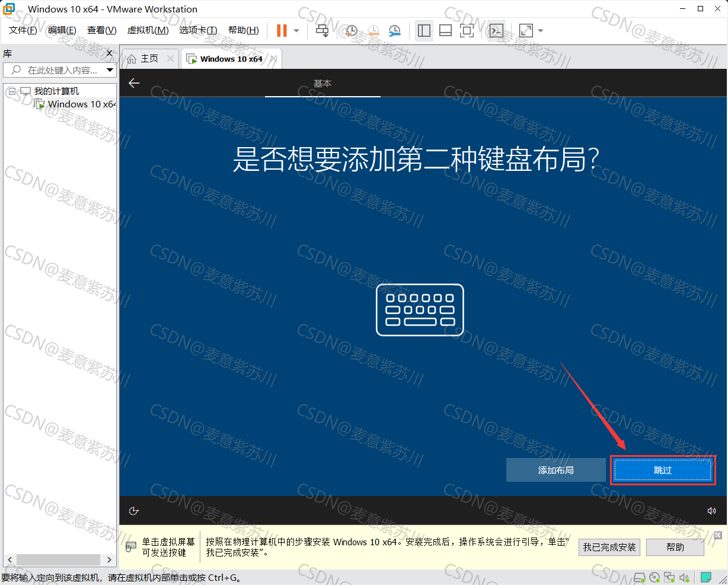
Task: Click the network adapter status icon
Action: (669, 577)
